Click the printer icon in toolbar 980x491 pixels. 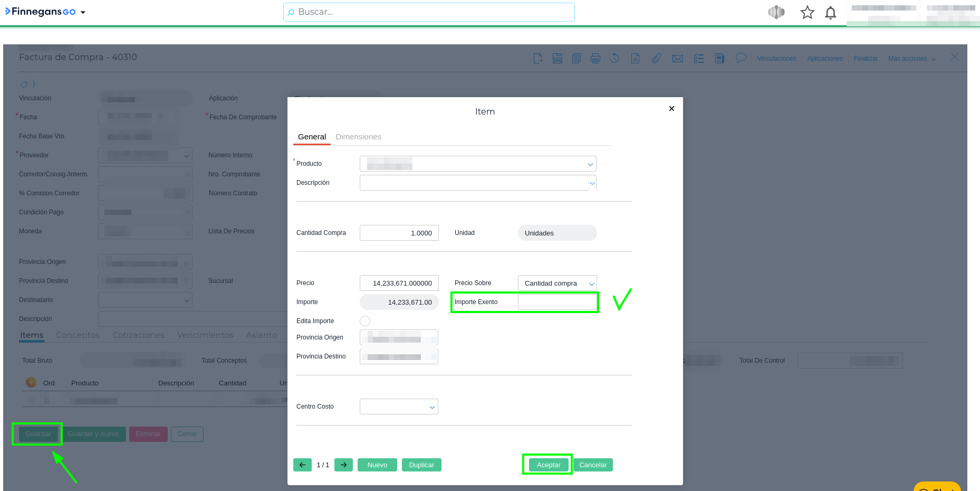click(595, 59)
